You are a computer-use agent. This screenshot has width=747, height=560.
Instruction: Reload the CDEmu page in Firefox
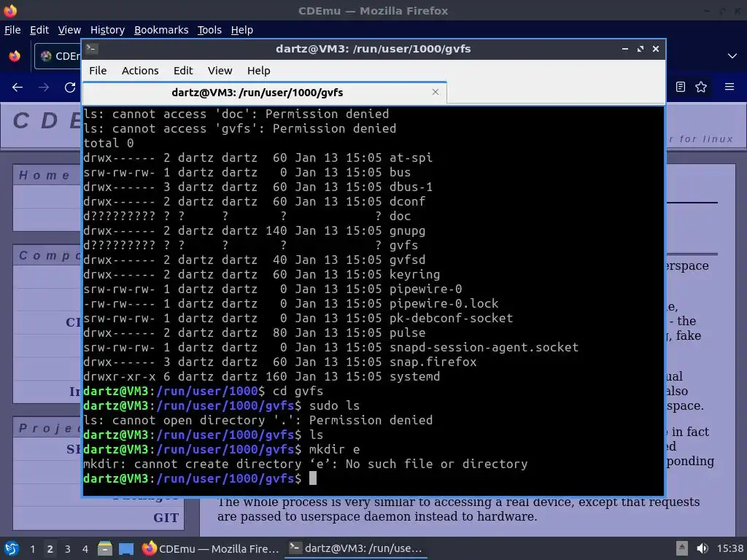[x=70, y=87]
